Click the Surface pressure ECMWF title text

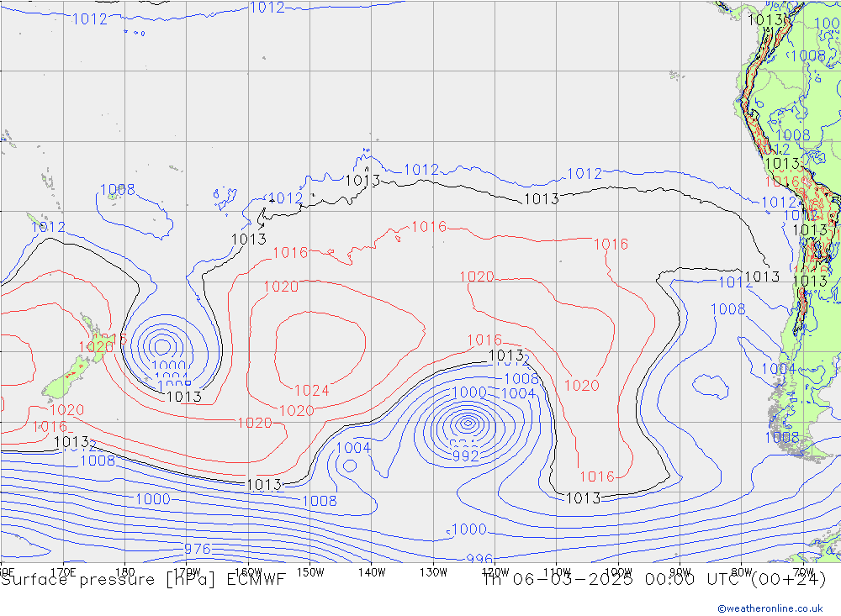click(x=143, y=579)
